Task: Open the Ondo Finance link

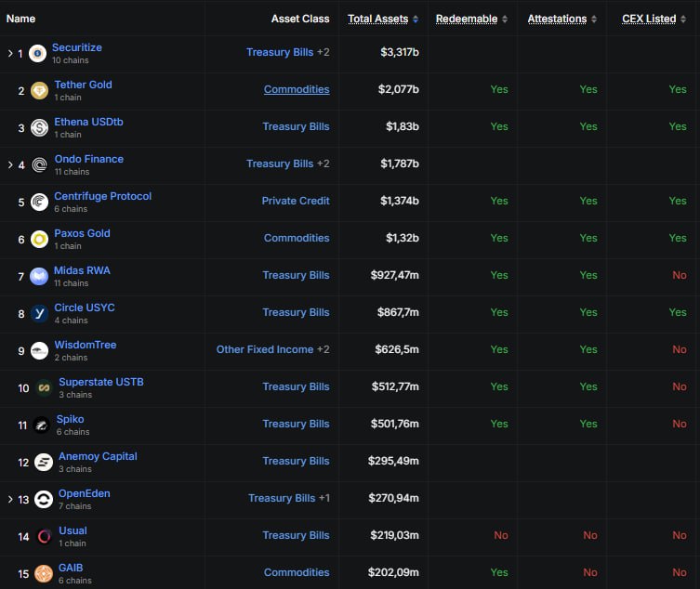Action: pyautogui.click(x=89, y=159)
